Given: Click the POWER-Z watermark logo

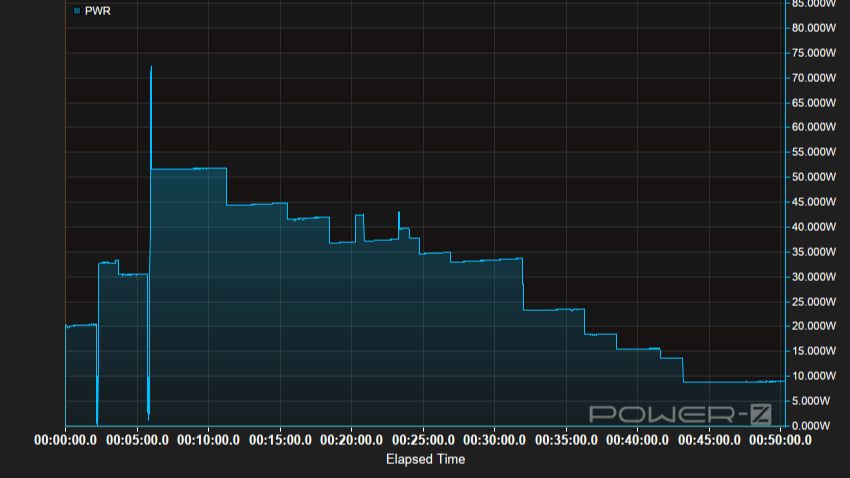Looking at the screenshot, I should pos(679,413).
